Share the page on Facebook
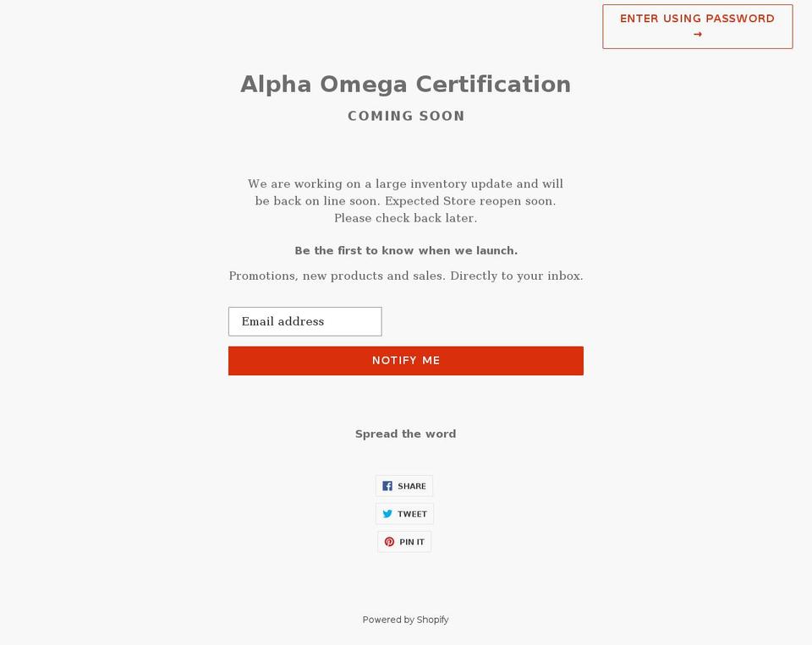The width and height of the screenshot is (812, 645). click(404, 485)
